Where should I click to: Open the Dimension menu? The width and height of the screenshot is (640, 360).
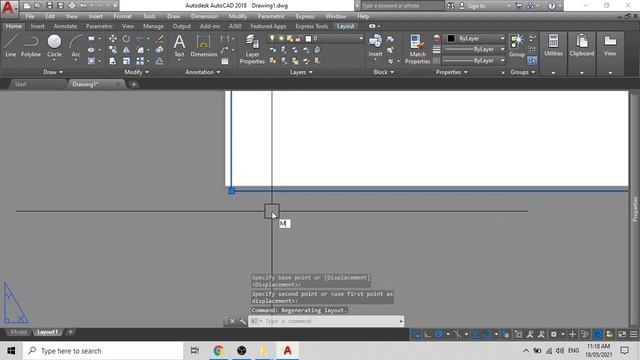click(204, 16)
